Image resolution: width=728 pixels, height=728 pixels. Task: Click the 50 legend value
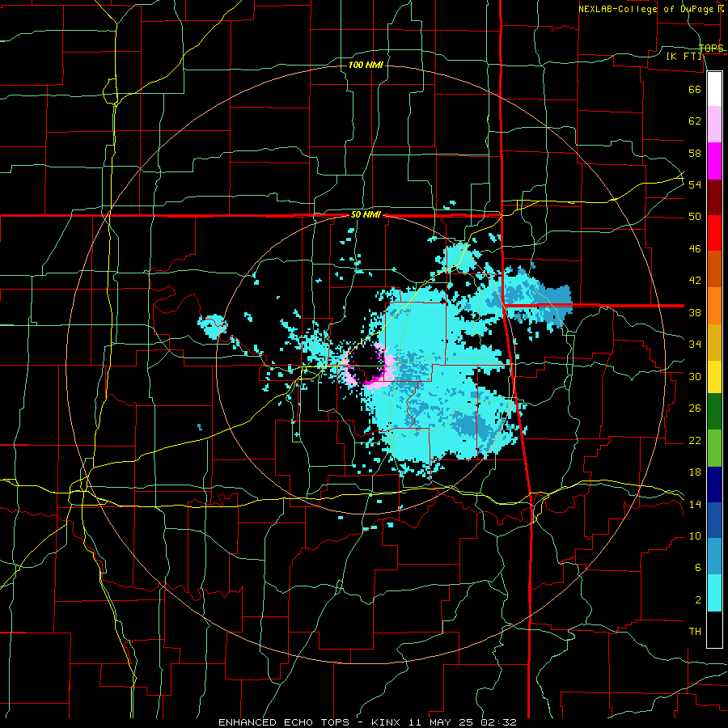[x=695, y=217]
